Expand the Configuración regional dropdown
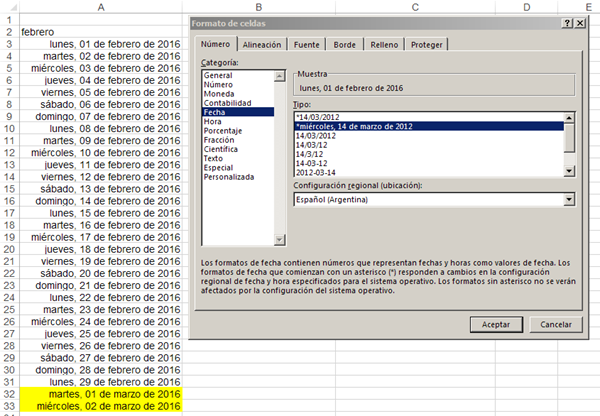The image size is (600, 416). pyautogui.click(x=569, y=199)
